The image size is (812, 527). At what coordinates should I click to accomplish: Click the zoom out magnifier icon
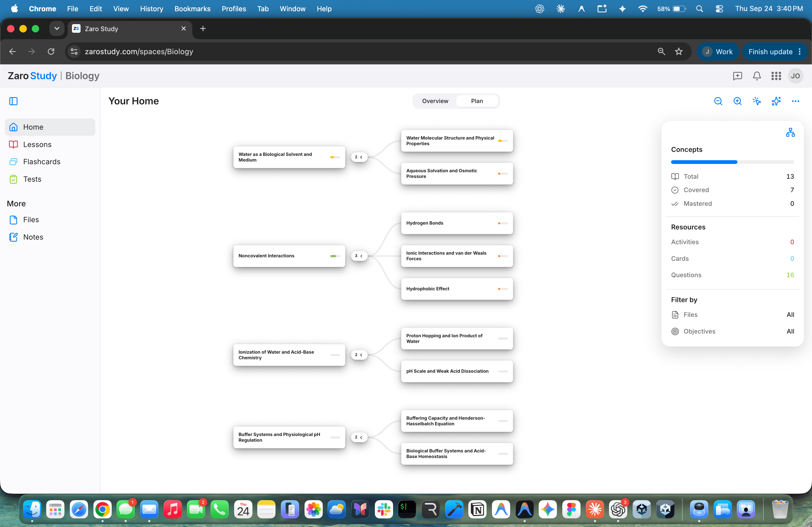click(x=718, y=101)
